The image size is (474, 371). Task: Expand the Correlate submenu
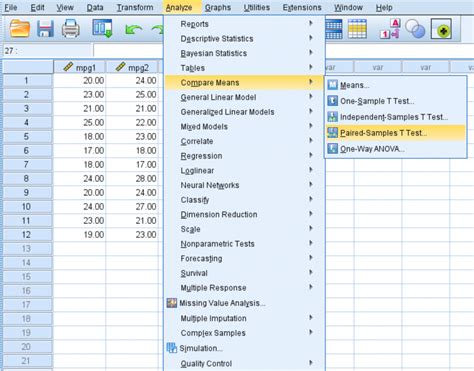tap(244, 141)
